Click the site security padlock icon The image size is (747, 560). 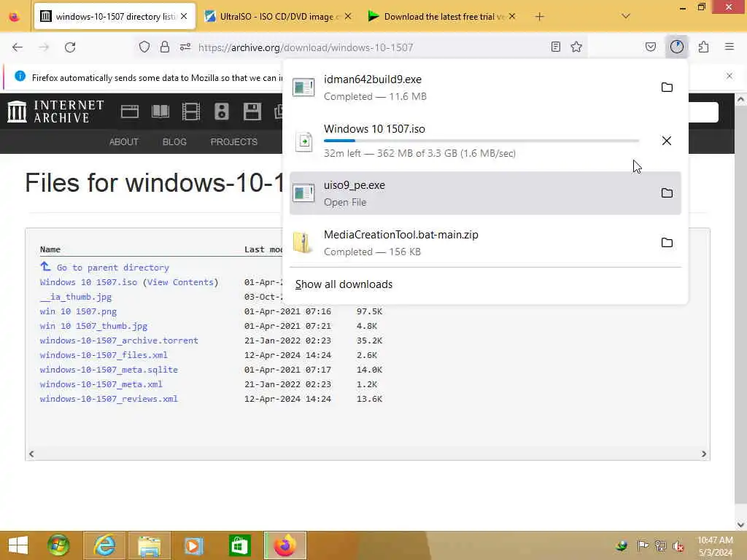[x=164, y=47]
